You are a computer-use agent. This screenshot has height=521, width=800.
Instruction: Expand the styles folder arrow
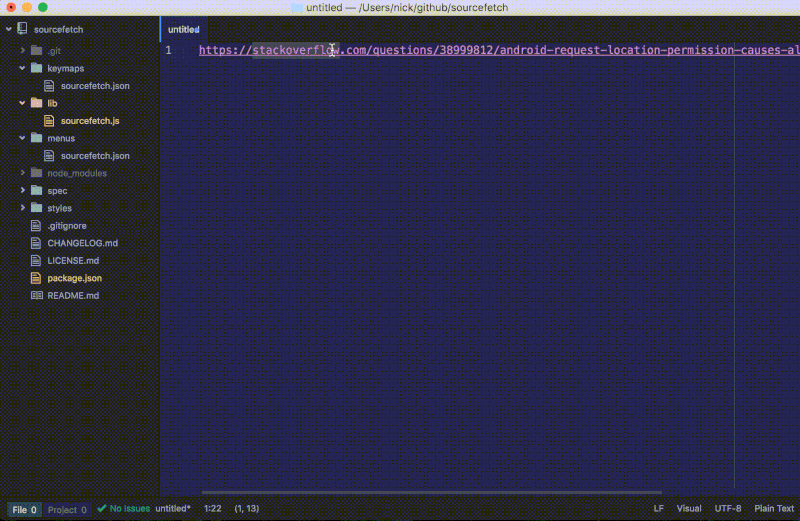coord(22,208)
